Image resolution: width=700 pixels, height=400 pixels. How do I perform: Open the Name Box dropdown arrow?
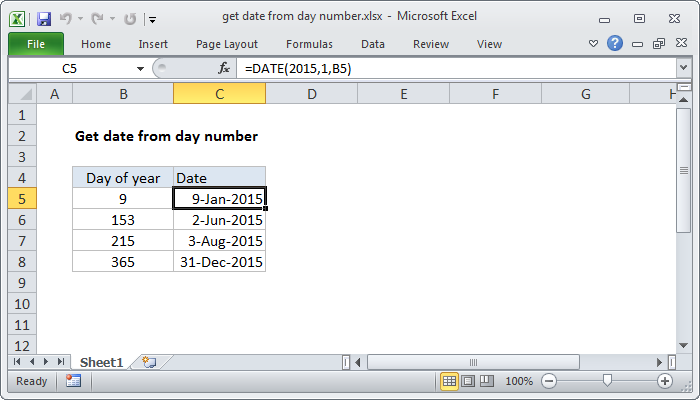[140, 69]
